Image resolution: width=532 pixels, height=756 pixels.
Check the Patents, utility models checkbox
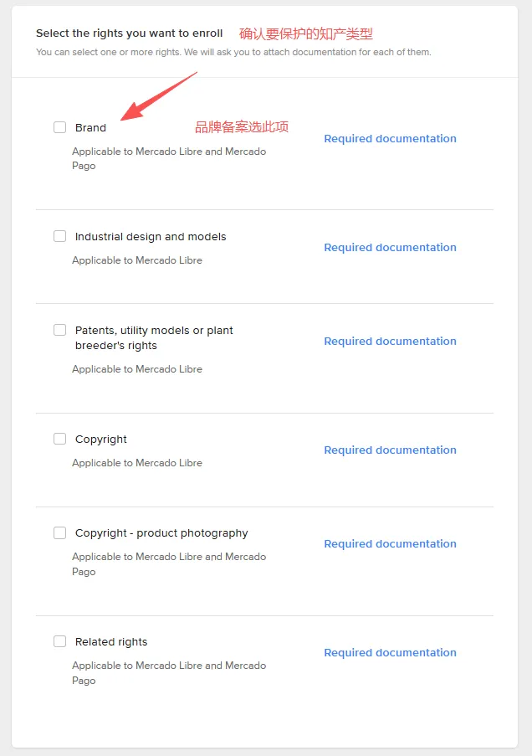pyautogui.click(x=60, y=330)
